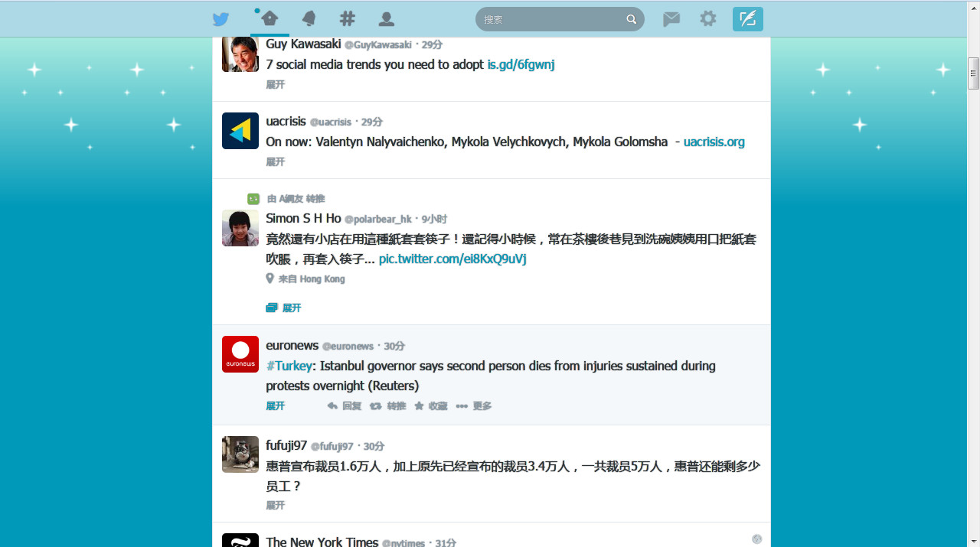Open uacrisis profile name
This screenshot has width=980, height=547.
click(286, 122)
